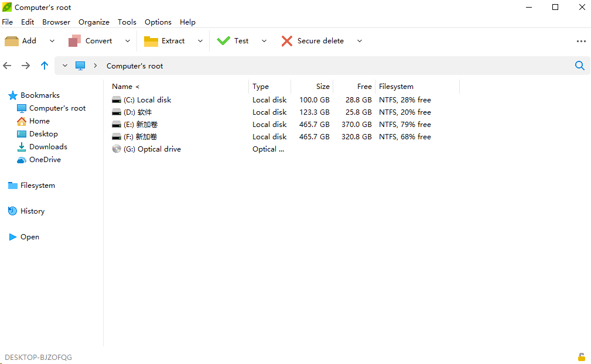591x364 pixels.
Task: Open the Tools menu
Action: (127, 22)
